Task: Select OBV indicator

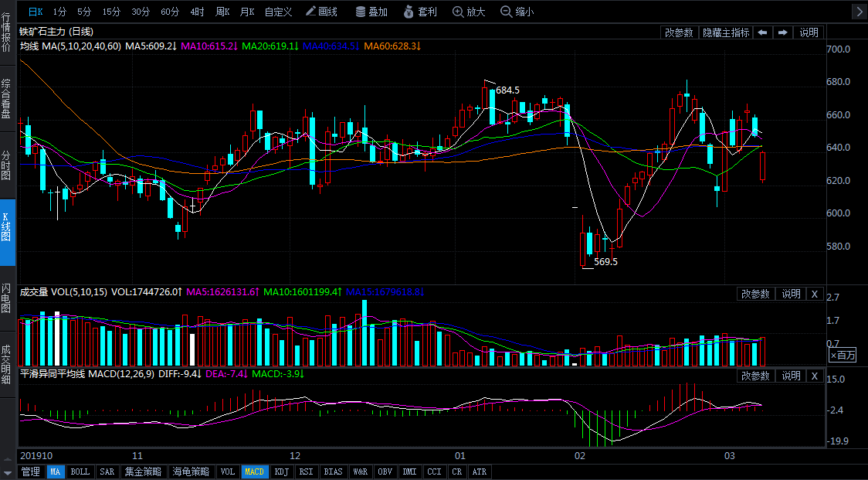Action: (385, 471)
